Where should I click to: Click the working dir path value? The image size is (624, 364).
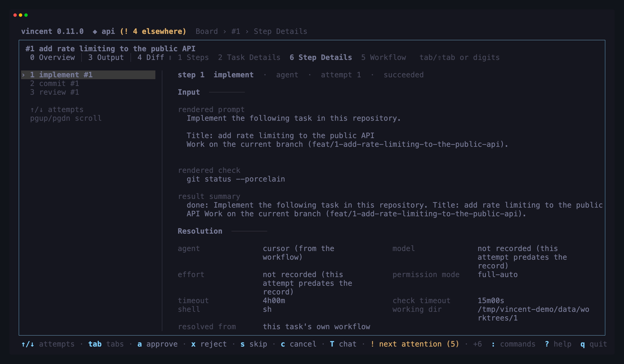(534, 314)
